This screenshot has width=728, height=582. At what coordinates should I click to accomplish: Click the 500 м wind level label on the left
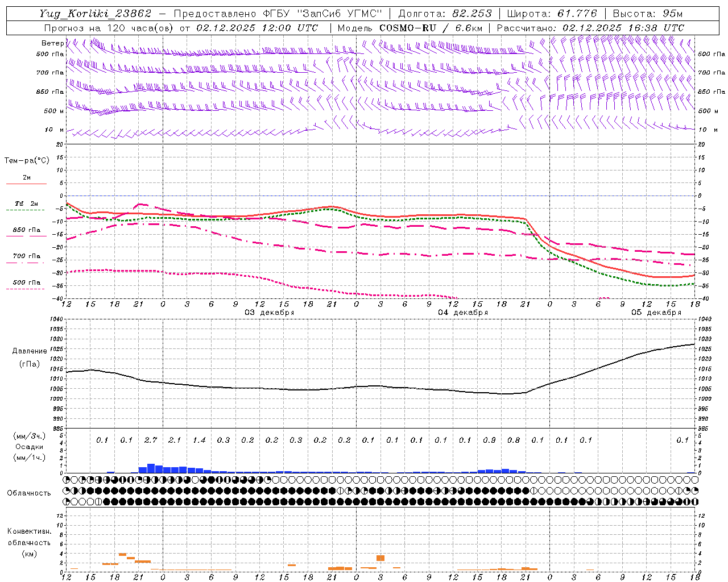[x=55, y=111]
